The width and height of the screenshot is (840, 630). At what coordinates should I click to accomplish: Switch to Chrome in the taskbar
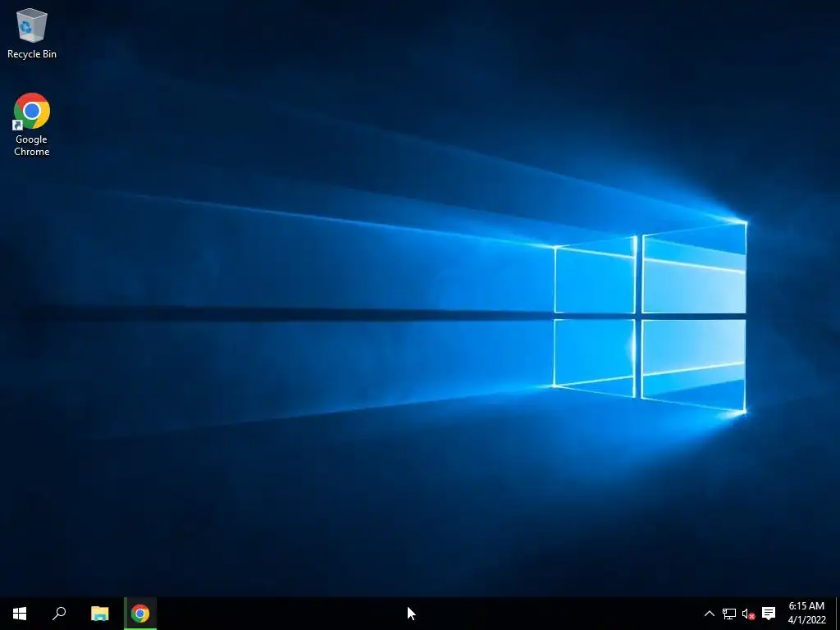point(140,614)
